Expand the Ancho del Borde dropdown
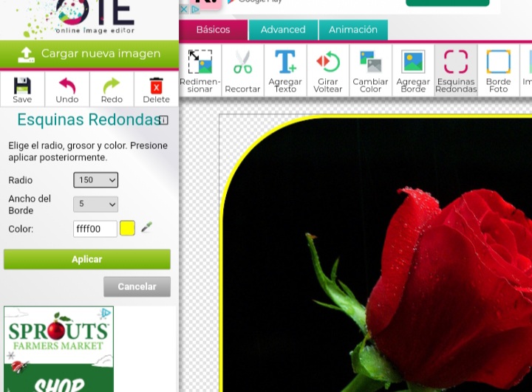The image size is (532, 392). (x=95, y=204)
